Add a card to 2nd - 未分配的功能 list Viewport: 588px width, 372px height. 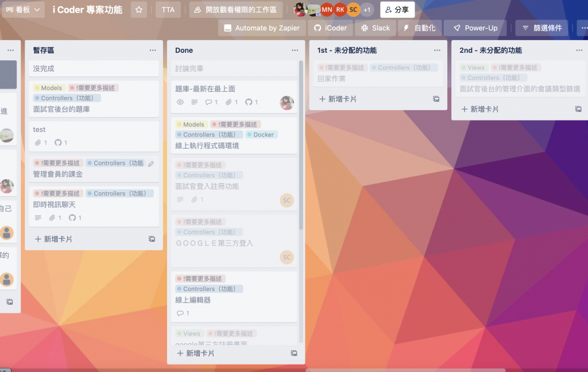pyautogui.click(x=480, y=109)
